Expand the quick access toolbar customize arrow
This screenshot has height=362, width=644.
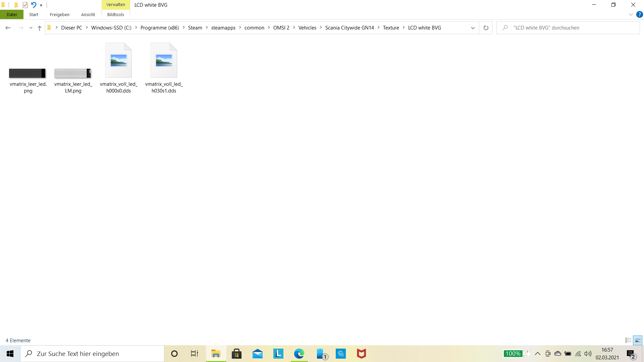pyautogui.click(x=41, y=5)
